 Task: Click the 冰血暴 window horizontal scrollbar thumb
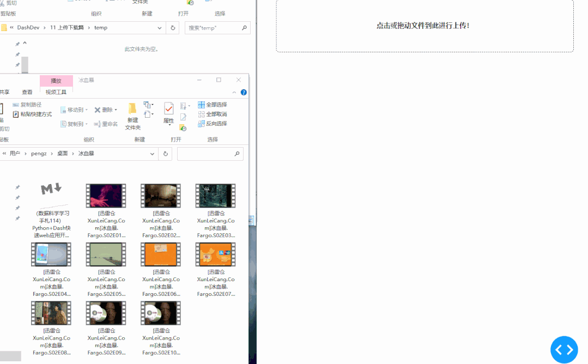tap(10, 356)
